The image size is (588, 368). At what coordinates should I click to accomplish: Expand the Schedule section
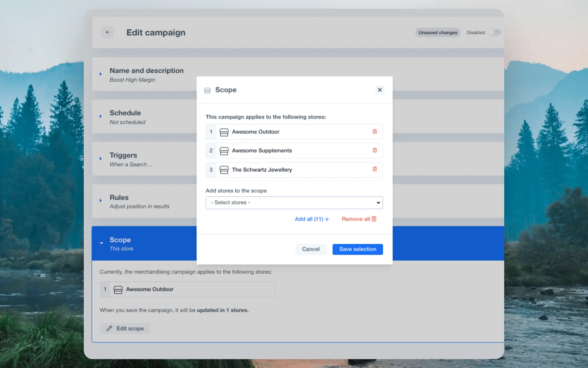(101, 116)
